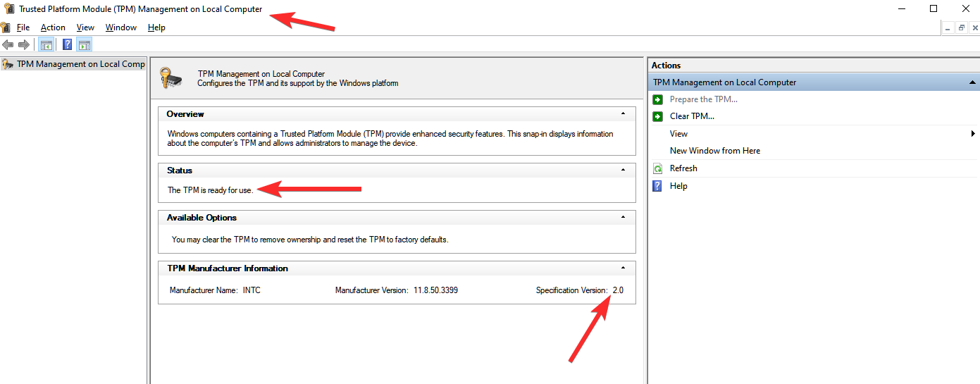Click the Overview description paragraph
Image resolution: width=980 pixels, height=384 pixels.
click(x=390, y=138)
